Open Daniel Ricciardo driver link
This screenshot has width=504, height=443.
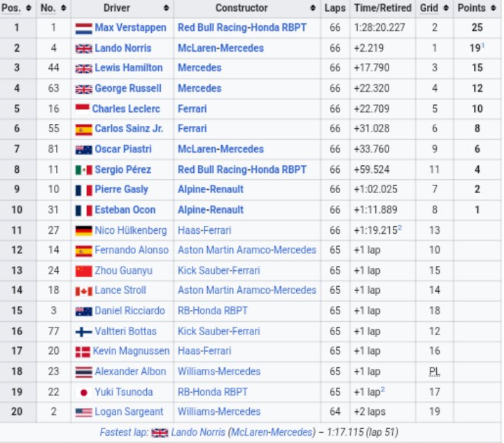pyautogui.click(x=130, y=311)
